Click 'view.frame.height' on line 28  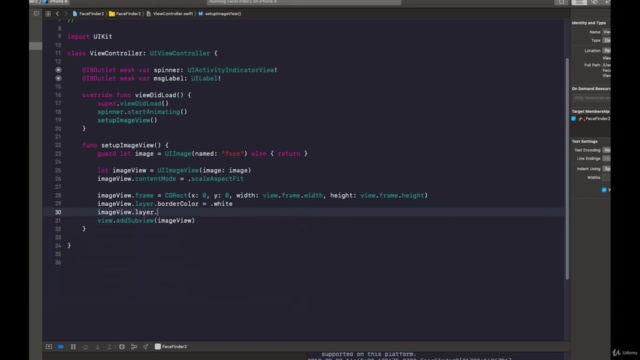point(392,196)
